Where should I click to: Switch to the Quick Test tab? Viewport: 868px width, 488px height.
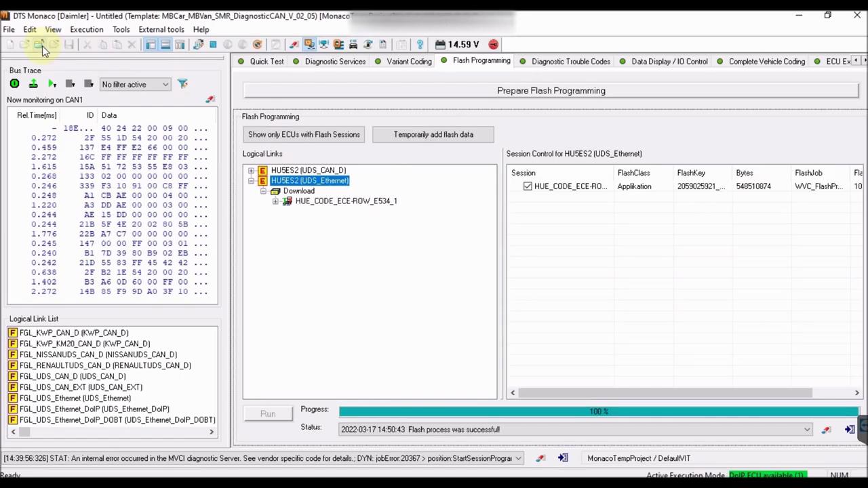(x=261, y=62)
